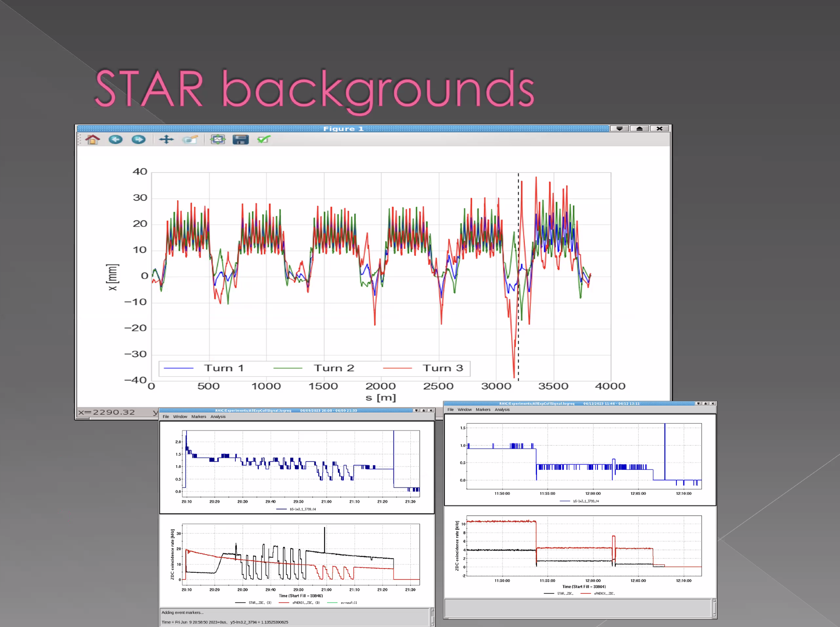Click the dashed vertical marker line in Figure 1
This screenshot has width=840, height=627.
point(518,277)
